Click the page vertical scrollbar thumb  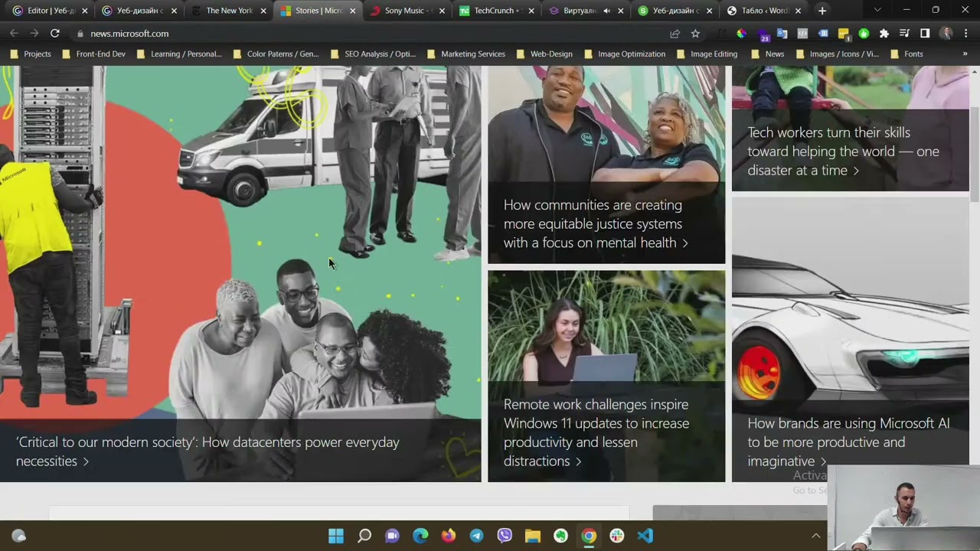(x=975, y=153)
